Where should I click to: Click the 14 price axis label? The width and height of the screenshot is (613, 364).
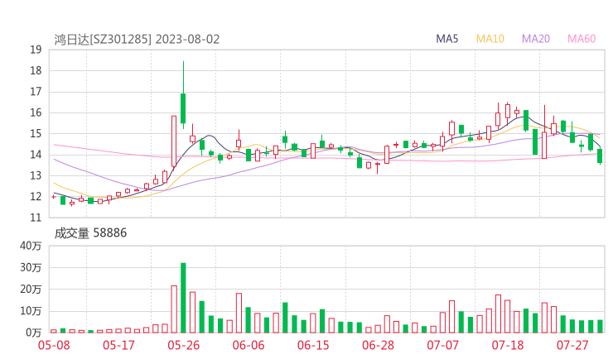point(36,155)
